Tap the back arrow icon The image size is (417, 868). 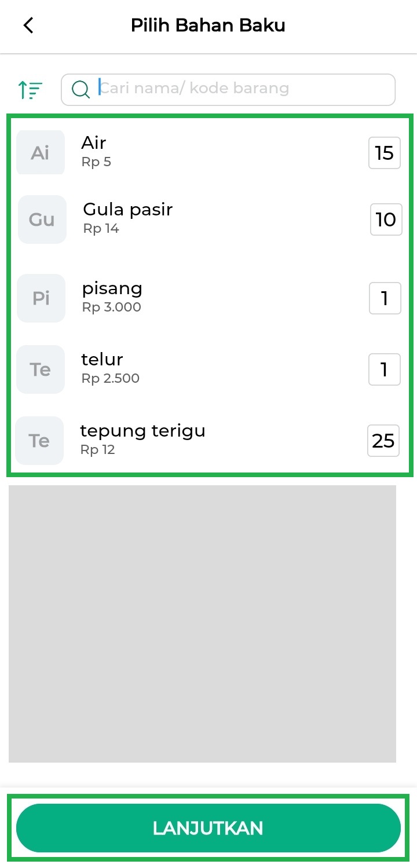pos(28,25)
